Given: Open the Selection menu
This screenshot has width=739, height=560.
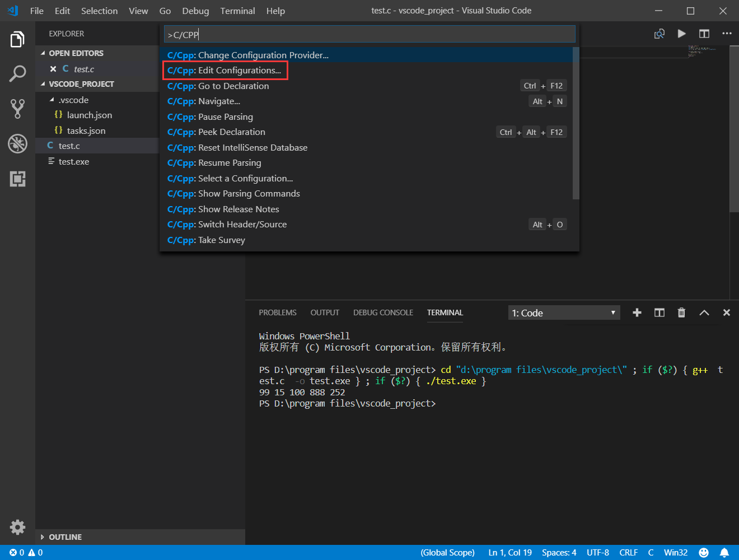Looking at the screenshot, I should pyautogui.click(x=99, y=11).
